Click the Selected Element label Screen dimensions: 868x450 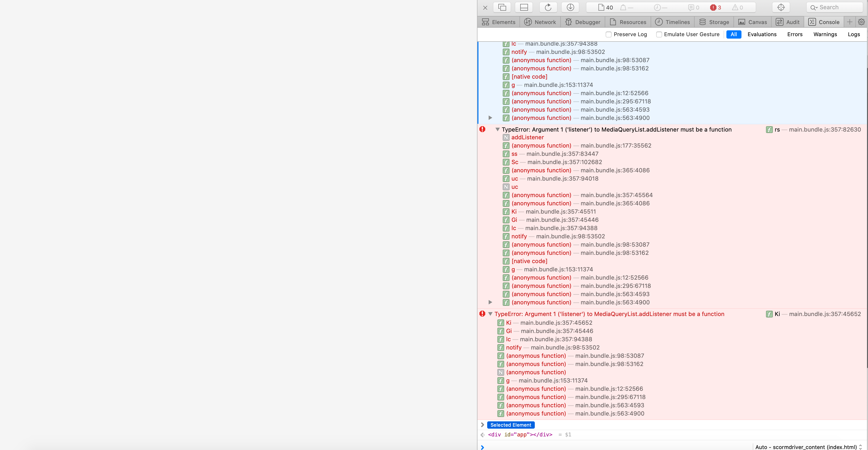[511, 425]
